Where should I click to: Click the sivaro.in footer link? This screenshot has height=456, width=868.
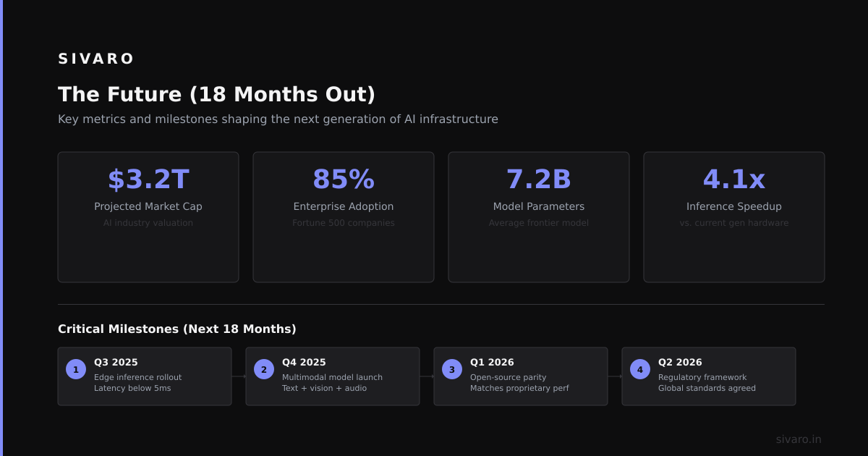tap(799, 439)
